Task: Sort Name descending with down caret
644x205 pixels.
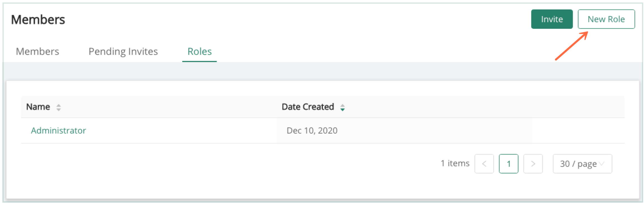Action: pyautogui.click(x=58, y=110)
